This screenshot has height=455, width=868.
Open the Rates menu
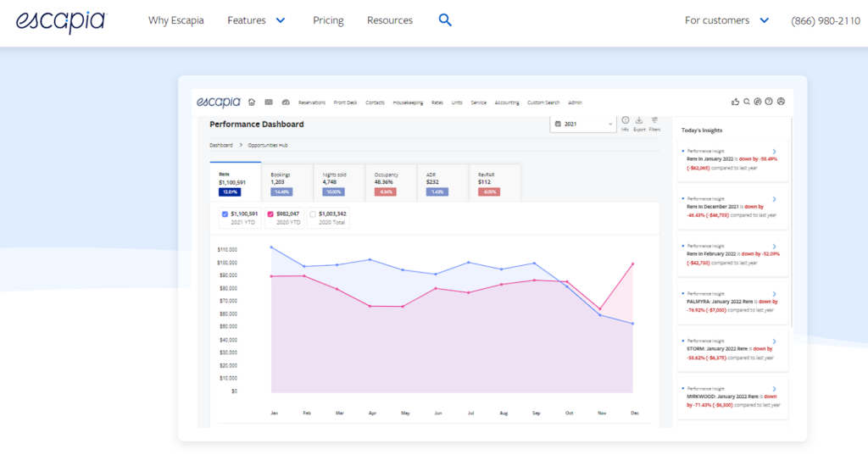tap(437, 103)
